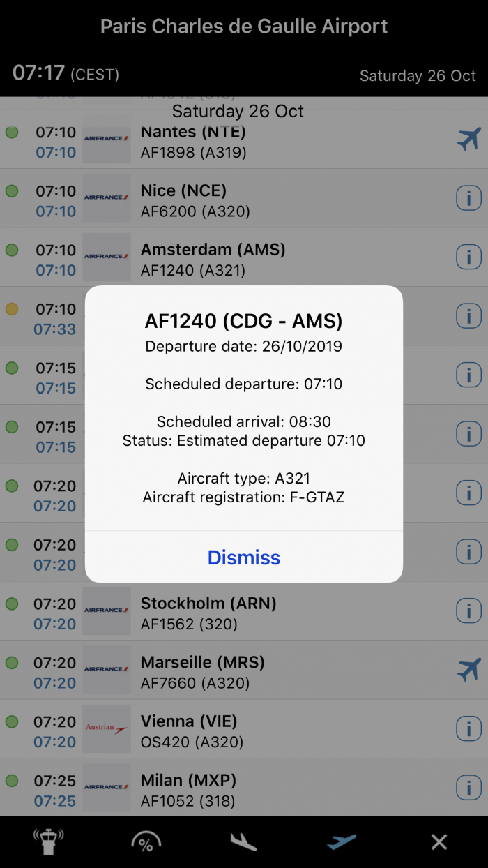Switch to the arrivals landing plane tab
488x868 pixels.
pyautogui.click(x=244, y=842)
